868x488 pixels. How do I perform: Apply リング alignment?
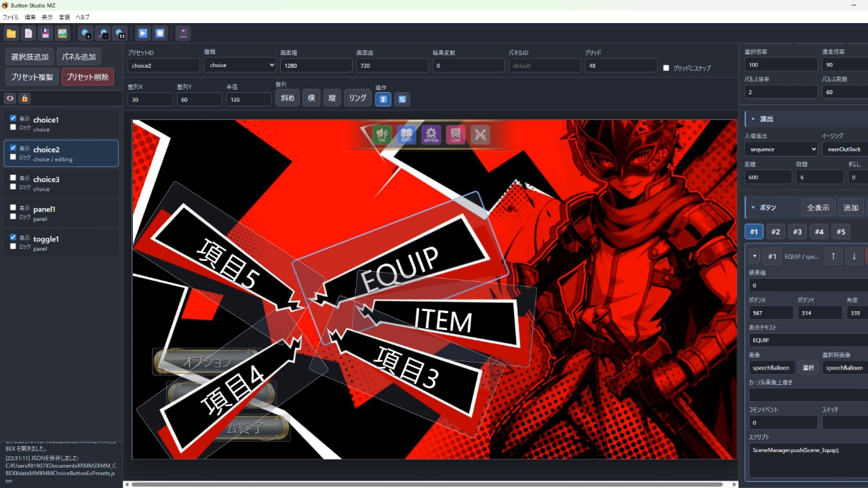pyautogui.click(x=357, y=98)
